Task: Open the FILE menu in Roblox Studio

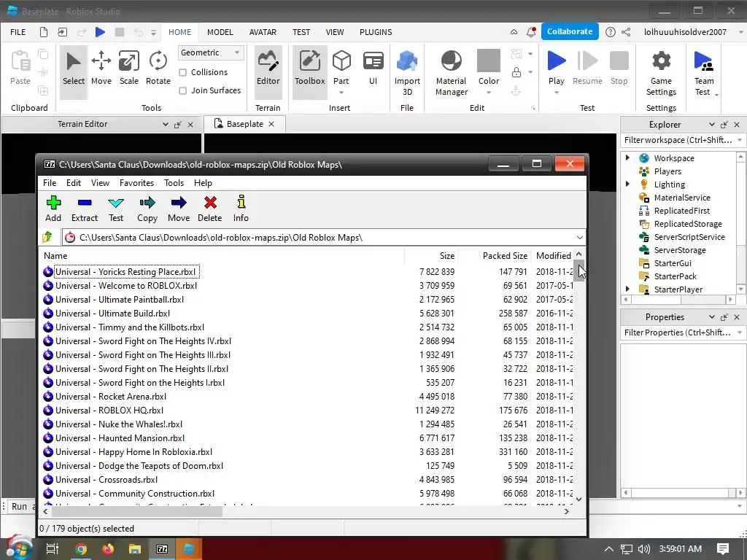Action: 18,32
